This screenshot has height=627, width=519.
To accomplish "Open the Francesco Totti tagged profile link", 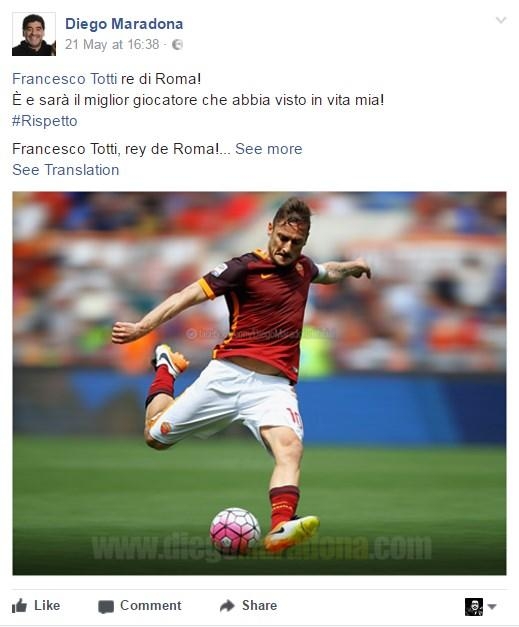I will [x=64, y=79].
